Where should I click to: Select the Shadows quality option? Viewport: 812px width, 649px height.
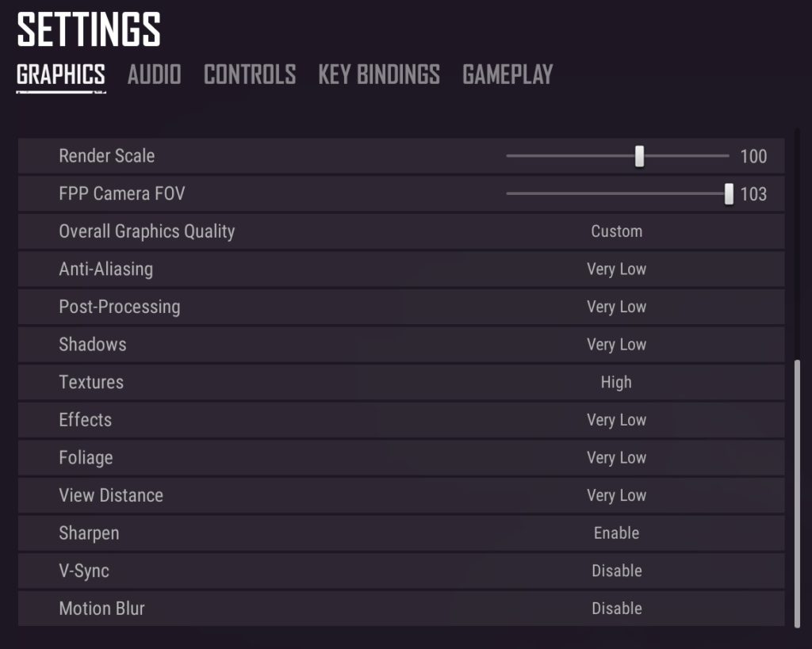pos(616,345)
